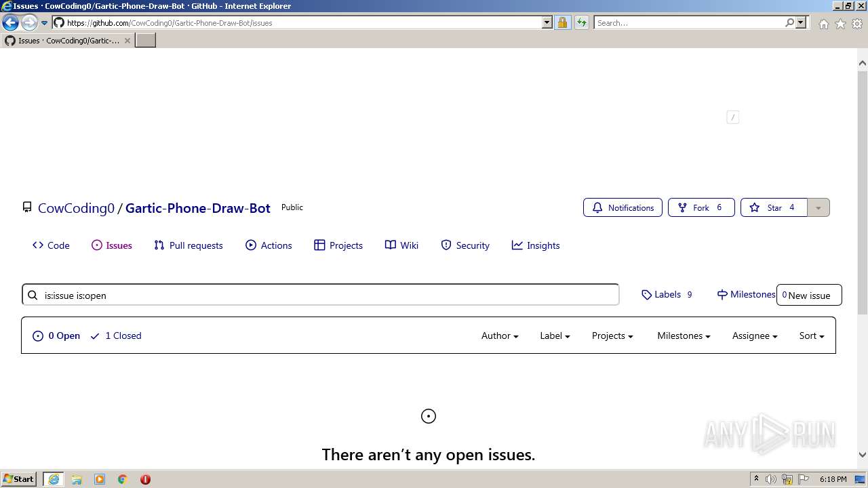Close the Issues browser tab

127,41
